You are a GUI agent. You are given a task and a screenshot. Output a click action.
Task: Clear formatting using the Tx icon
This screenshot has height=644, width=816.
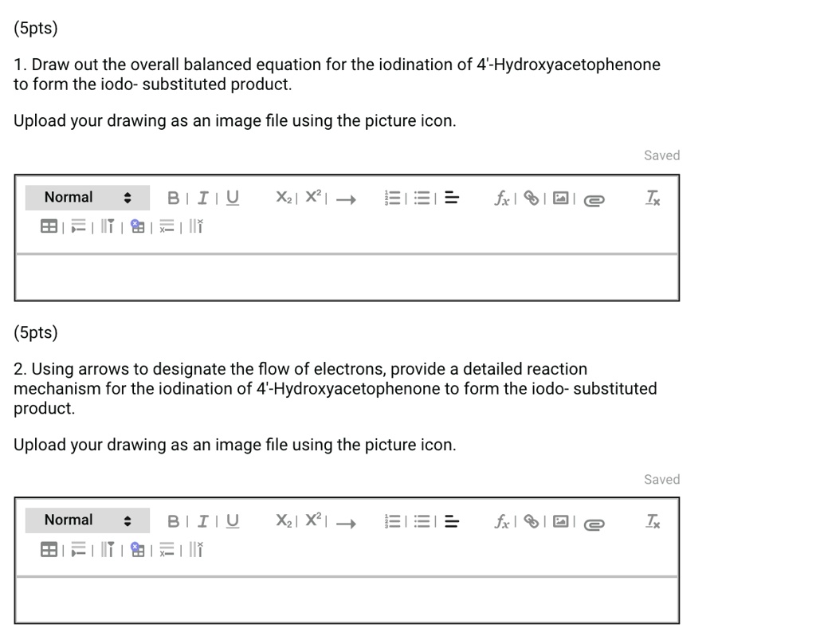tap(653, 198)
